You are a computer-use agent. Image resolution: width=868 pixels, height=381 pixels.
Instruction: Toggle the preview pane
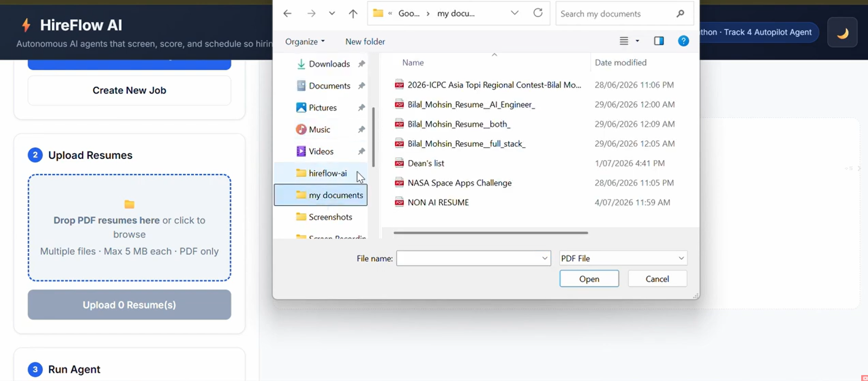click(x=659, y=41)
